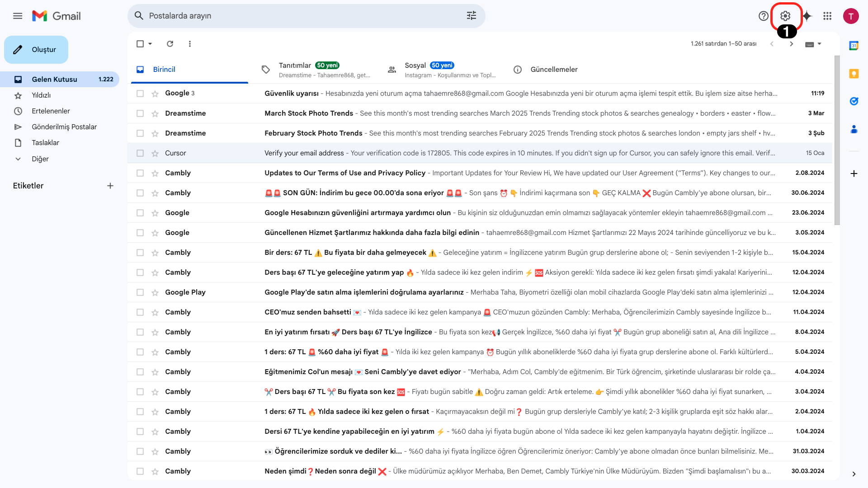Switch to the Birincil tab
868x488 pixels.
pos(189,70)
